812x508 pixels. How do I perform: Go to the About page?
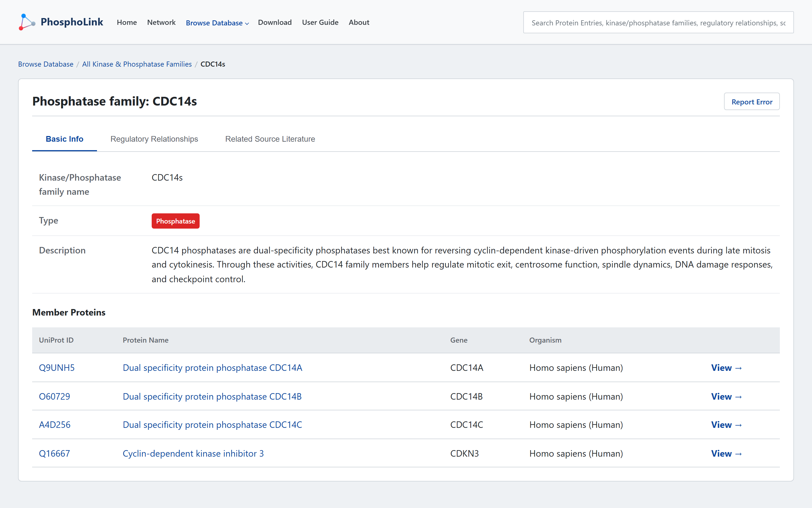click(x=359, y=23)
